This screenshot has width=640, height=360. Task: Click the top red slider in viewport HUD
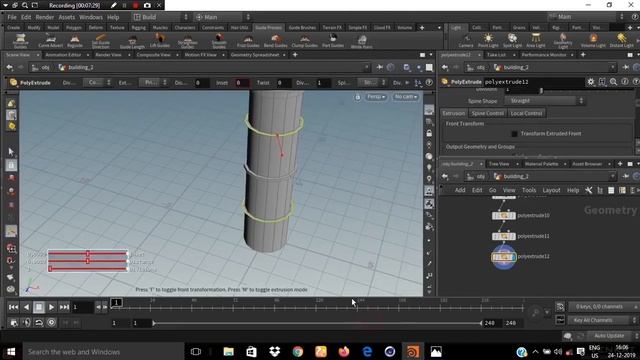tap(87, 254)
